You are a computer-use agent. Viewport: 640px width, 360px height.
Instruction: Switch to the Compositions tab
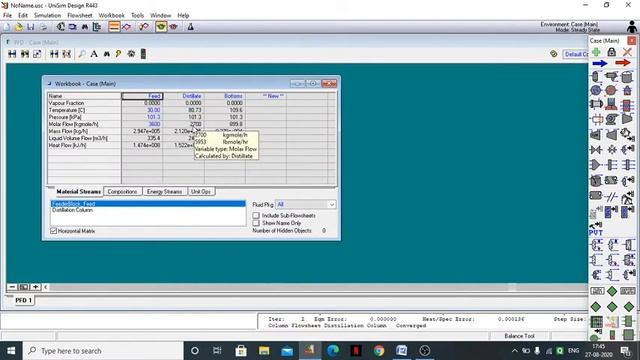click(122, 191)
